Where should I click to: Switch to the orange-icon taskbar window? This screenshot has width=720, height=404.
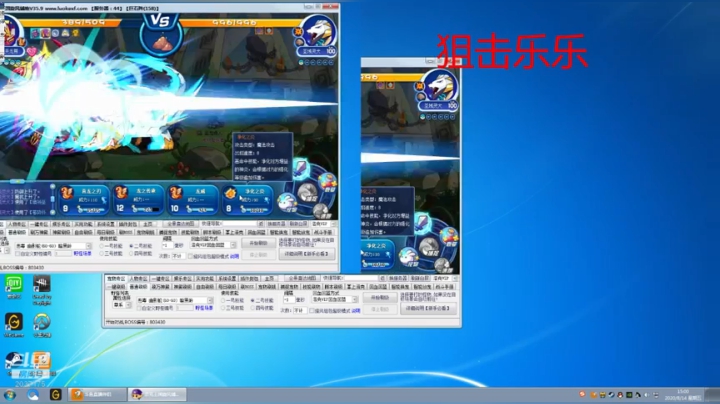point(97,394)
